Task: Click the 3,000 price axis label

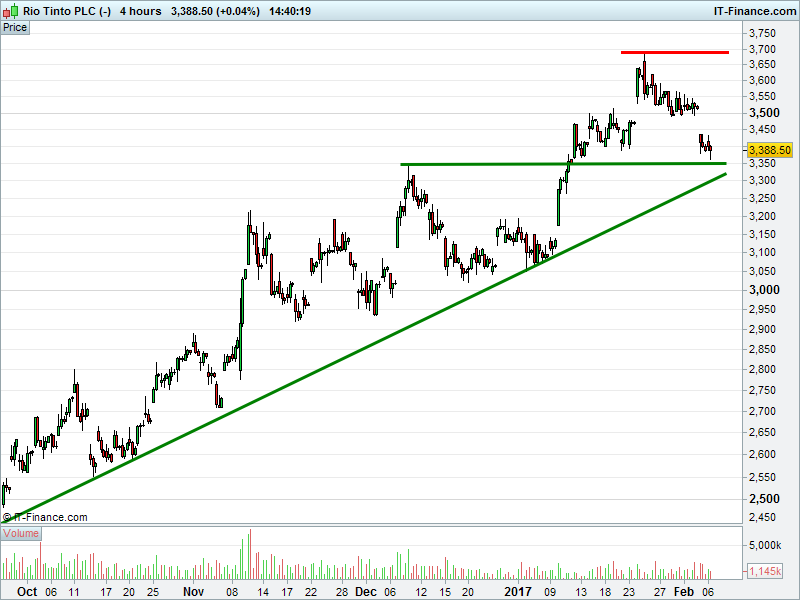Action: click(764, 290)
